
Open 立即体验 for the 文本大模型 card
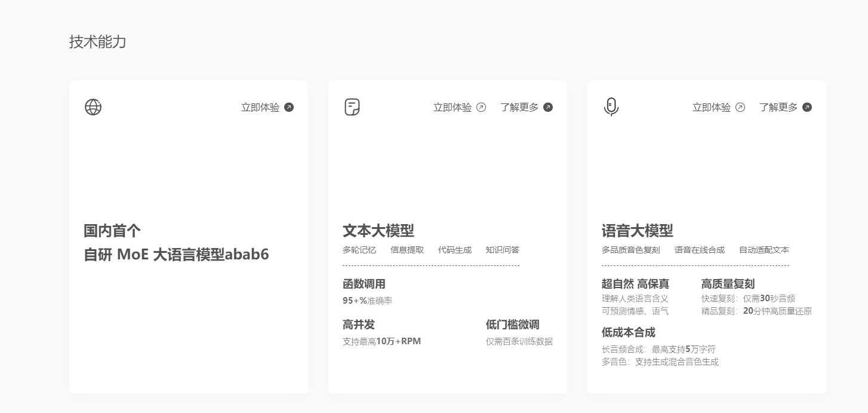coord(453,108)
